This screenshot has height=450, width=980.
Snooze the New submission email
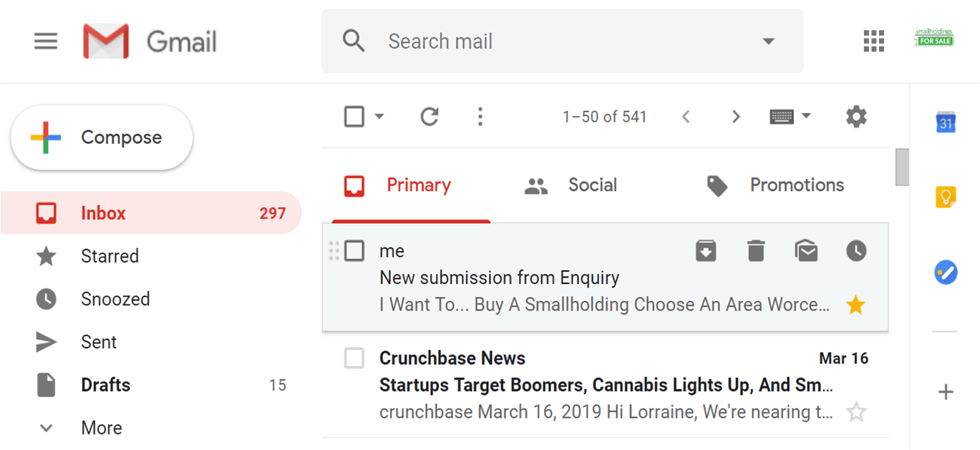tap(856, 250)
